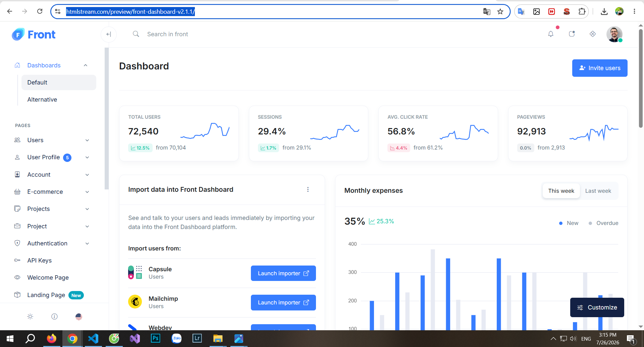Screen dimensions: 644x347
Task: Open three-dot menu on Import data card
Action: 308,189
